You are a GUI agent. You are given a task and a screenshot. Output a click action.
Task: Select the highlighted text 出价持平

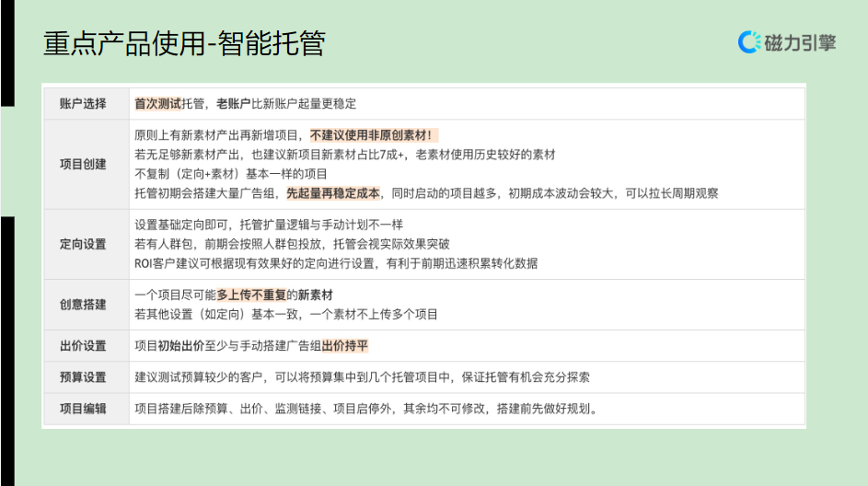point(345,346)
